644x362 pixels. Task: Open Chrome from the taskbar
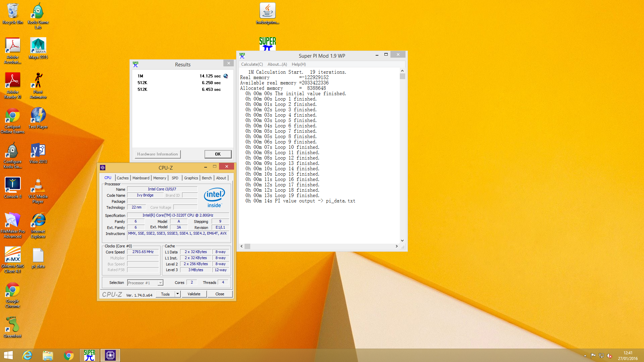(69, 355)
